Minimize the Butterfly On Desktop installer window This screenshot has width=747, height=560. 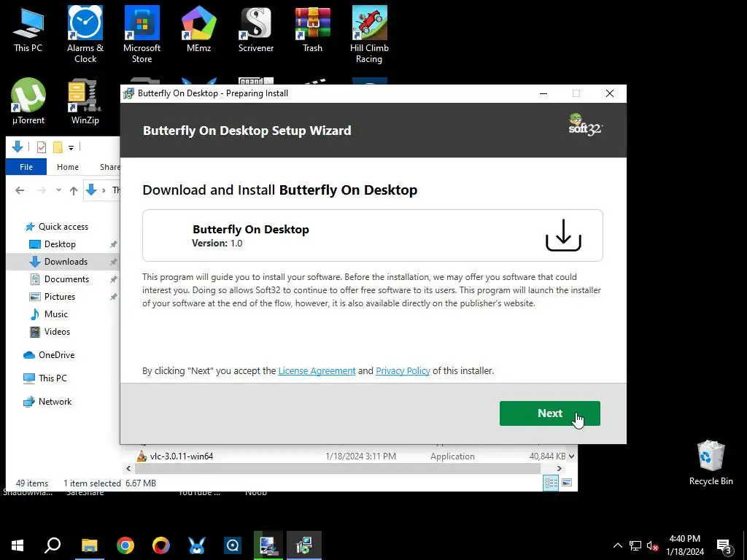[543, 93]
